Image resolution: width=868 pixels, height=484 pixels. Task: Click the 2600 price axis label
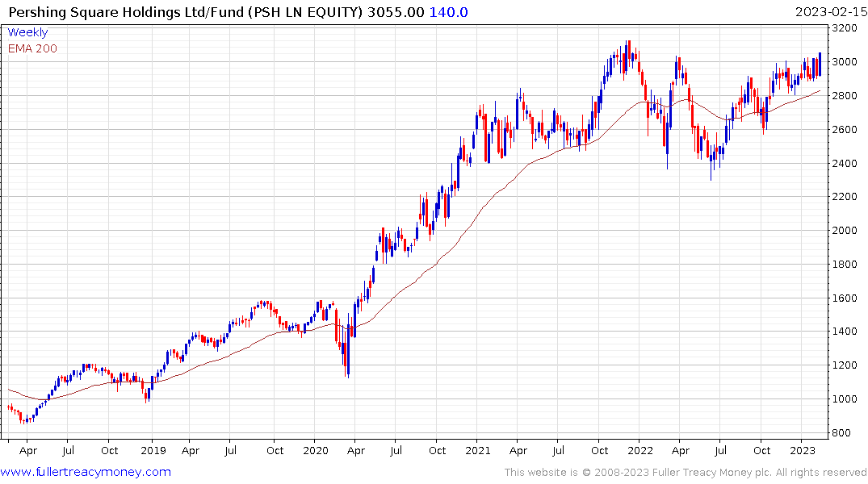pos(845,129)
